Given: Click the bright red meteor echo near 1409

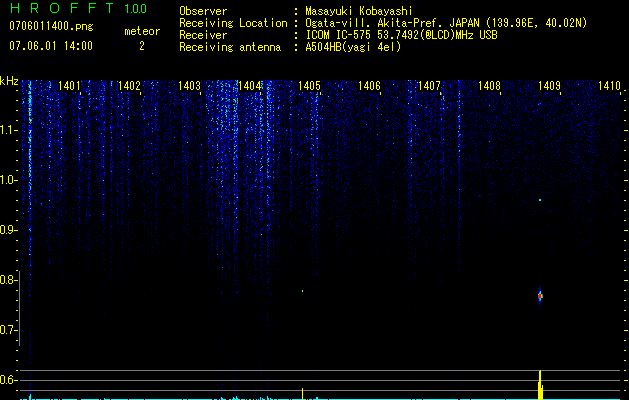Looking at the screenshot, I should (540, 296).
